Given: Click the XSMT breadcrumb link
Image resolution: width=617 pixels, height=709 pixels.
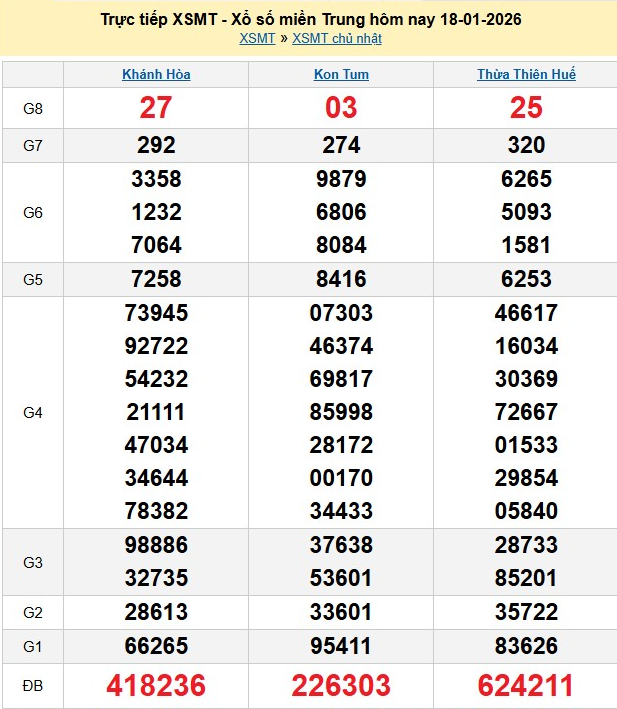Looking at the screenshot, I should (x=257, y=39).
